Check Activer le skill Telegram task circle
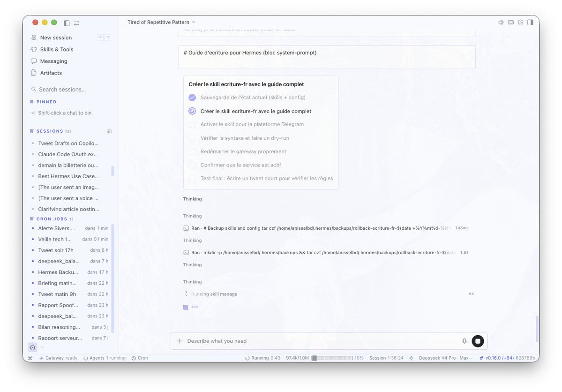This screenshot has height=392, width=562. [192, 124]
